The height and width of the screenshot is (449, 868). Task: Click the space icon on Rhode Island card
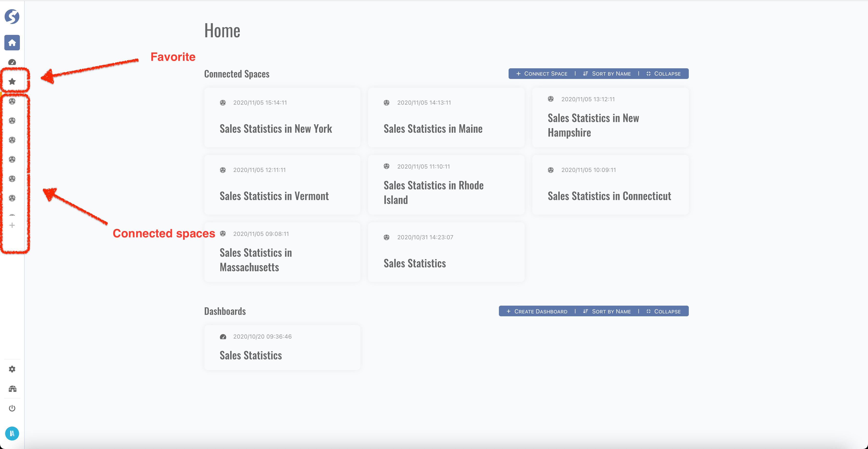387,166
